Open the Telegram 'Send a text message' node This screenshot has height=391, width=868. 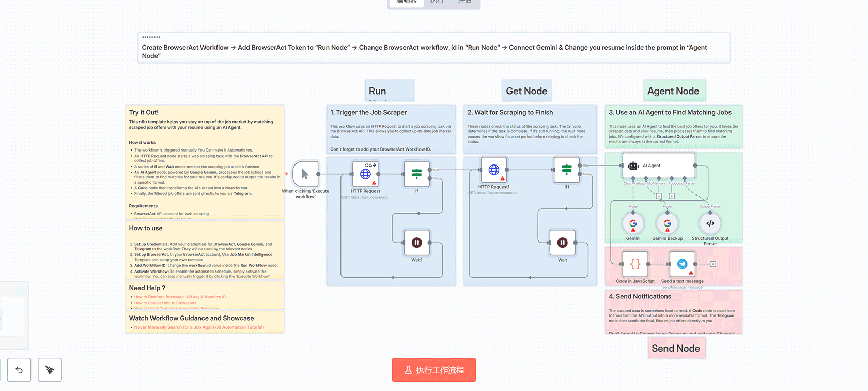(682, 264)
